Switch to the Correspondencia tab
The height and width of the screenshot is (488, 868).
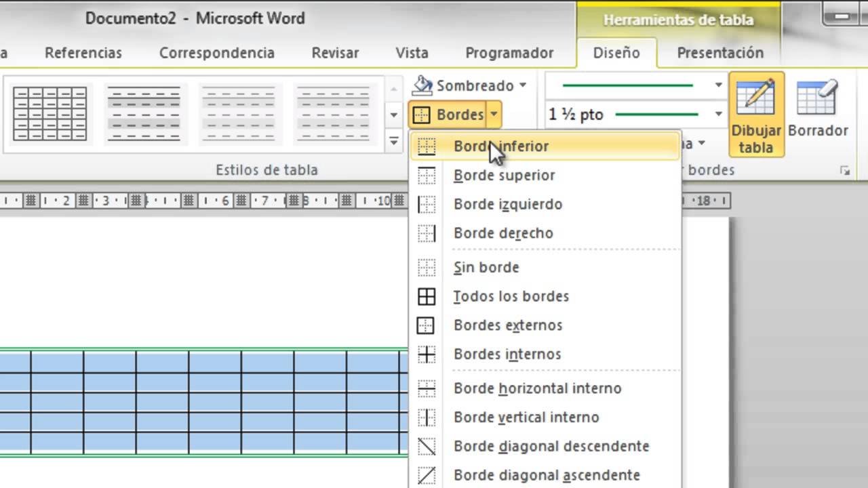(217, 53)
